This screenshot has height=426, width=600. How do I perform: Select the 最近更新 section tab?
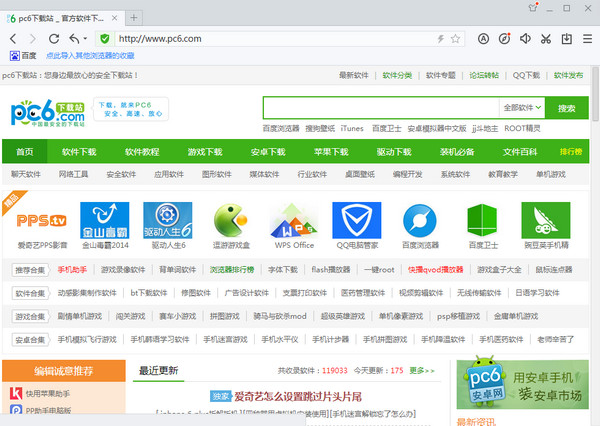click(158, 371)
